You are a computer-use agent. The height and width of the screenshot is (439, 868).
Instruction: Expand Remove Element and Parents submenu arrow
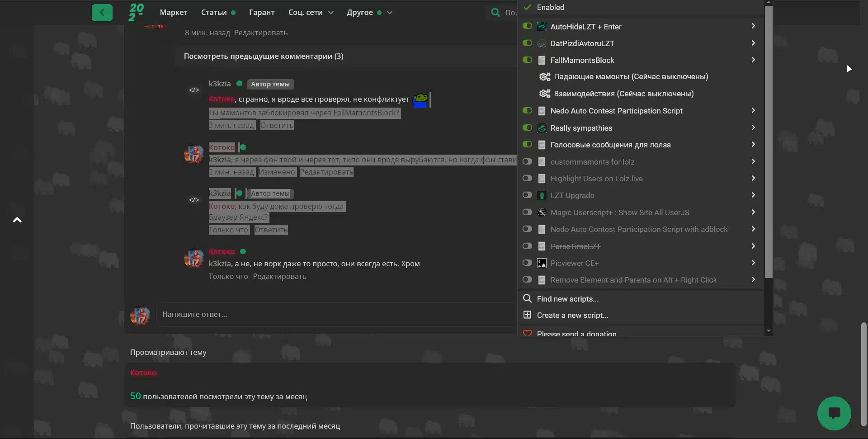point(753,279)
